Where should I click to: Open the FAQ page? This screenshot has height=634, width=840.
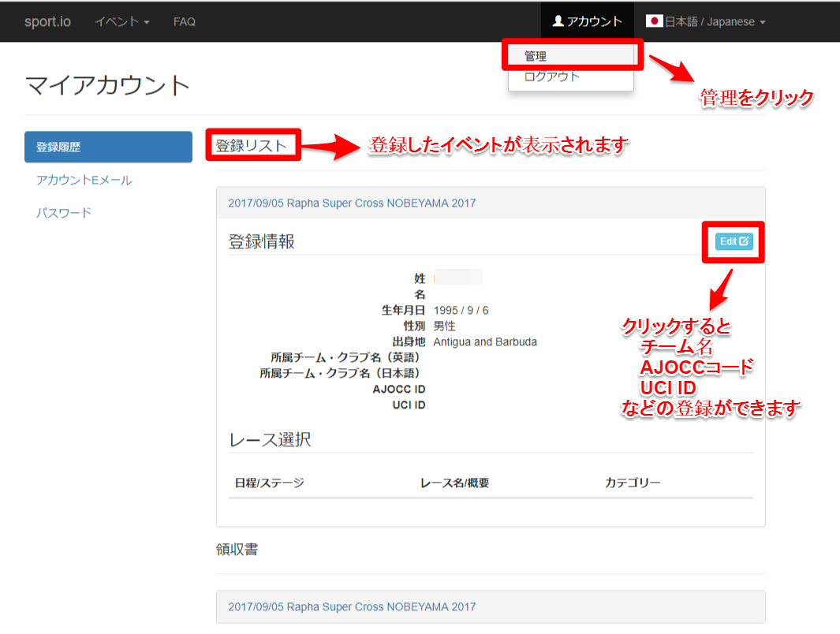click(185, 22)
